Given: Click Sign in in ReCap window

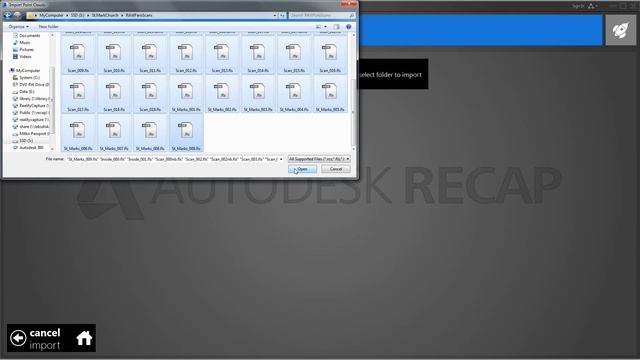Looking at the screenshot, I should (x=578, y=6).
